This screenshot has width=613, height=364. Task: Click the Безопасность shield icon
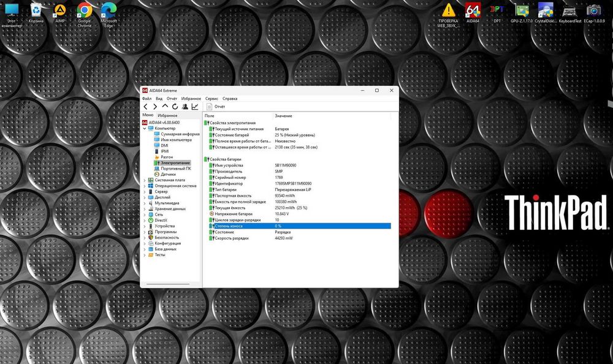tap(151, 237)
